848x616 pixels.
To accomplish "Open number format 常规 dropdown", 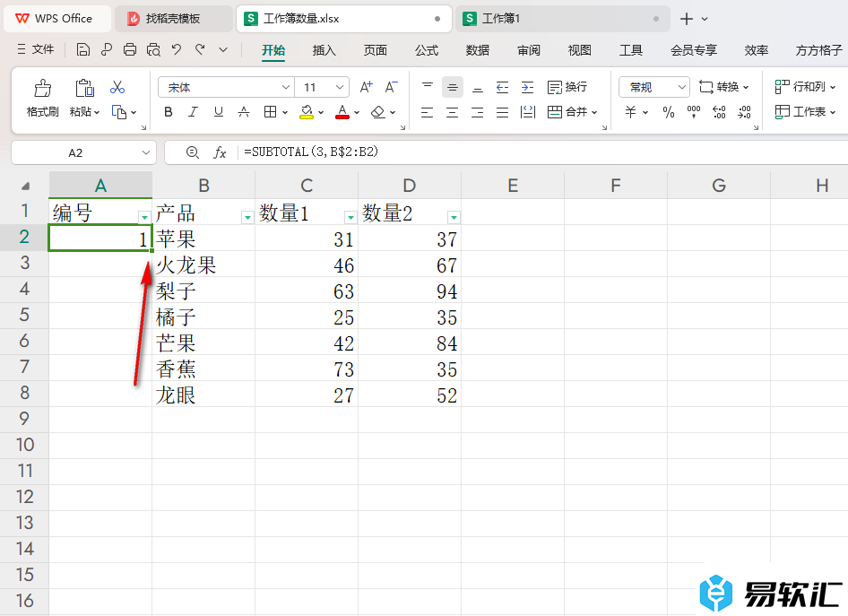I will (681, 87).
